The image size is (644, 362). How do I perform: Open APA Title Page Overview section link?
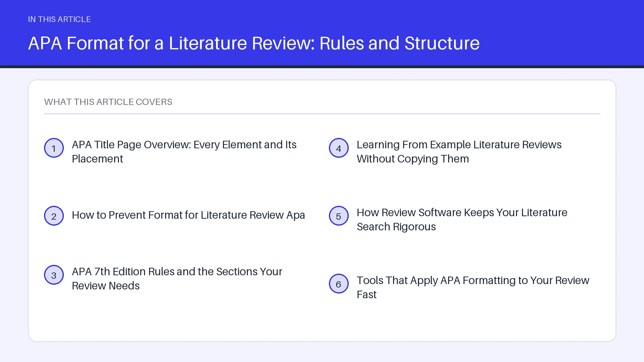[x=184, y=152]
